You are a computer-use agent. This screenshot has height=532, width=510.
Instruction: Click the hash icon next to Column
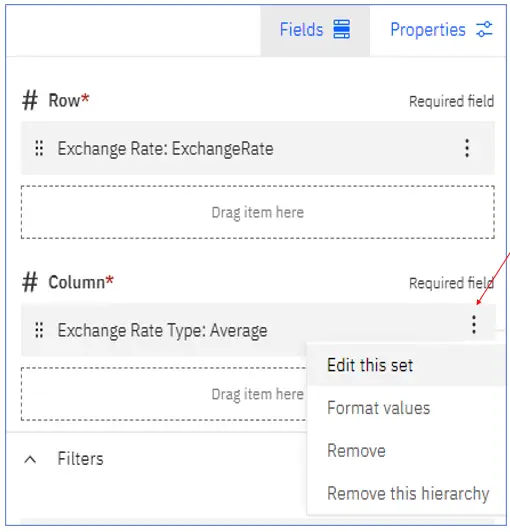click(30, 282)
